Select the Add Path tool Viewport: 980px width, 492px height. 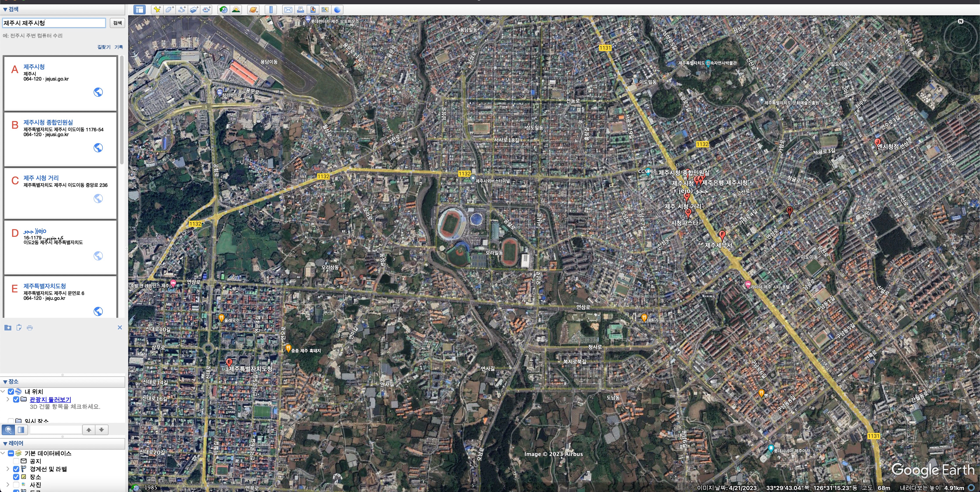coord(182,9)
